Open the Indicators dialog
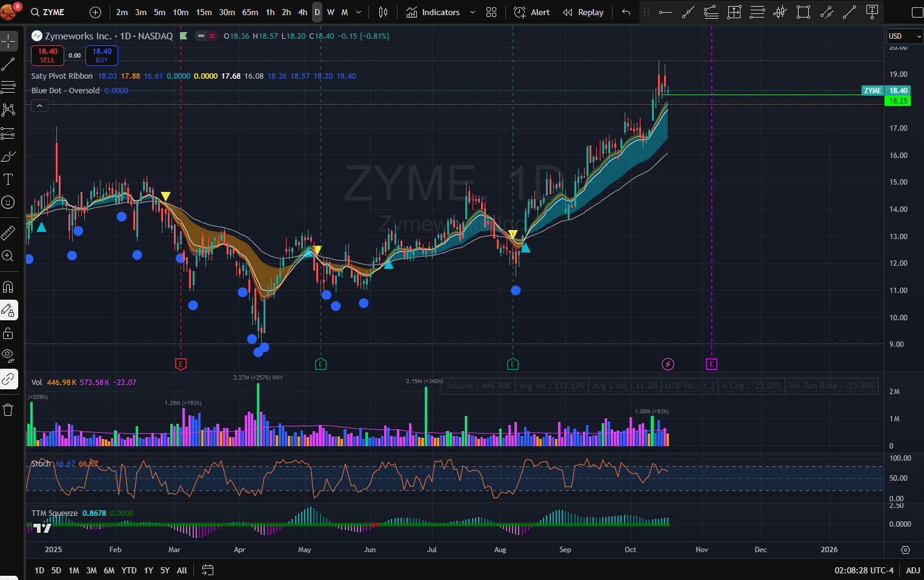The width and height of the screenshot is (924, 580). 433,12
